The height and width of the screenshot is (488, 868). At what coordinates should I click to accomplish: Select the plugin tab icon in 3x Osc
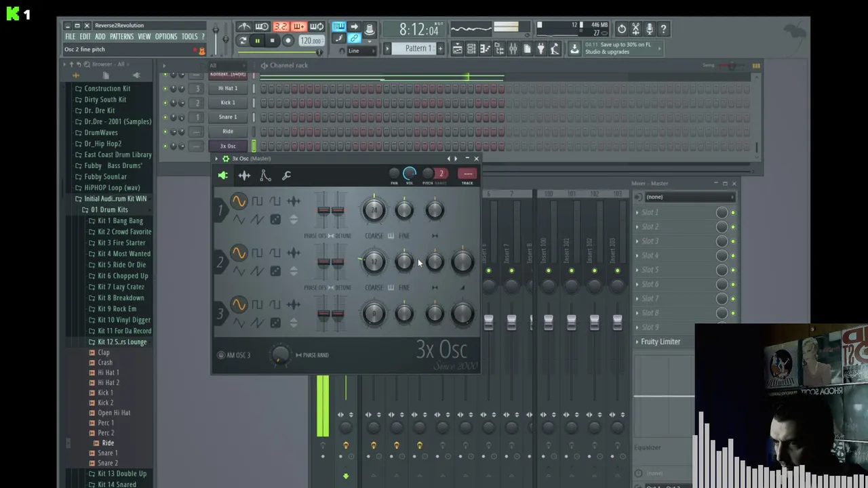click(x=223, y=176)
